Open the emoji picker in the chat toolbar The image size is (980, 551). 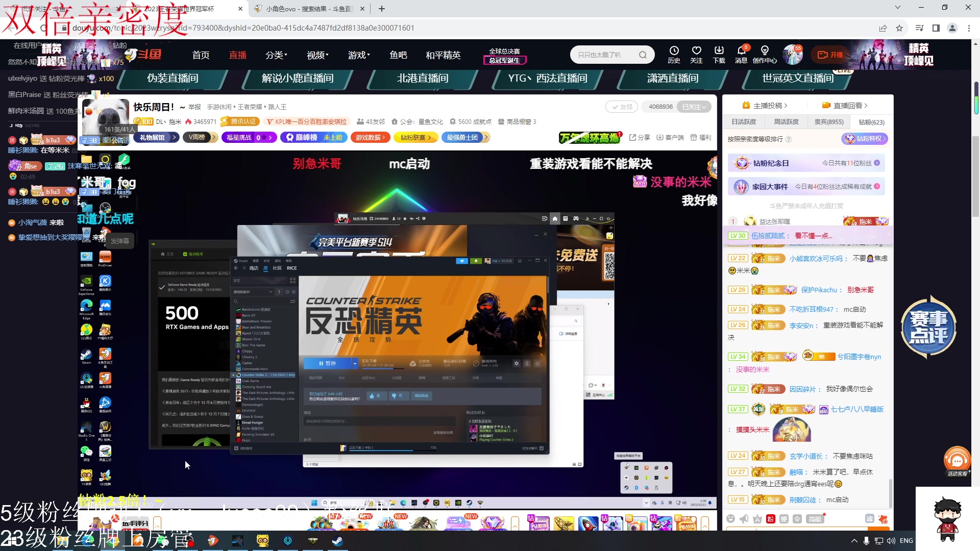tap(731, 519)
